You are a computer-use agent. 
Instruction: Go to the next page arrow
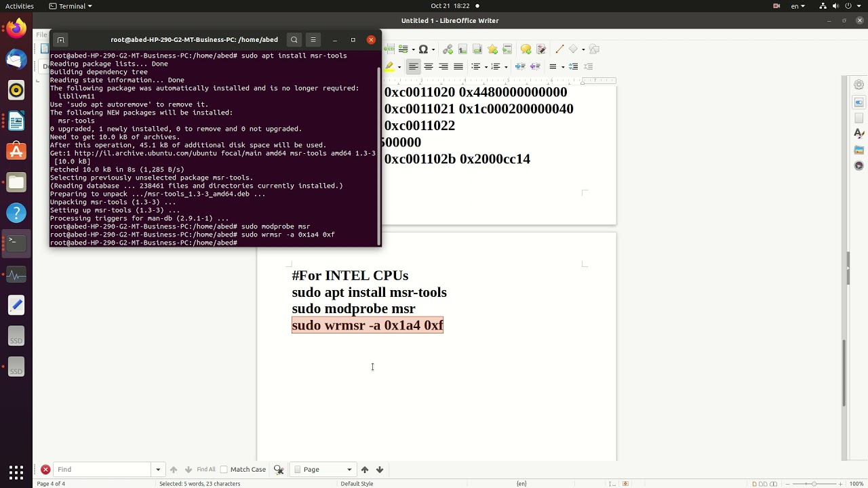pyautogui.click(x=380, y=469)
